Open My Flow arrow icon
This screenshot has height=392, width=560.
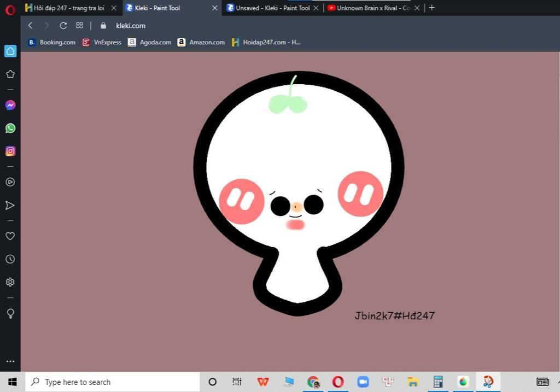coord(10,205)
